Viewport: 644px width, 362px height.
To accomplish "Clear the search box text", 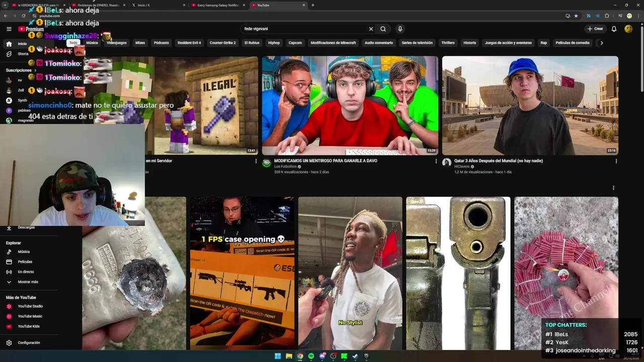I will tap(371, 29).
